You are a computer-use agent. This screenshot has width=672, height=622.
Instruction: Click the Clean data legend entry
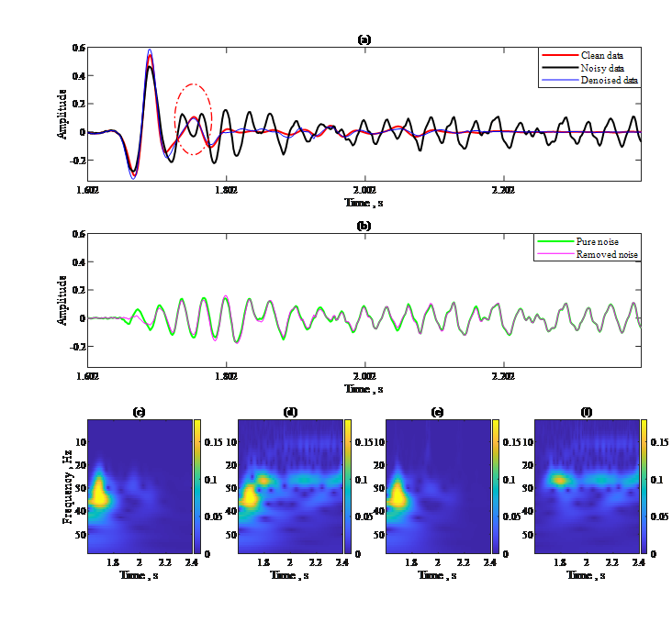coord(602,56)
